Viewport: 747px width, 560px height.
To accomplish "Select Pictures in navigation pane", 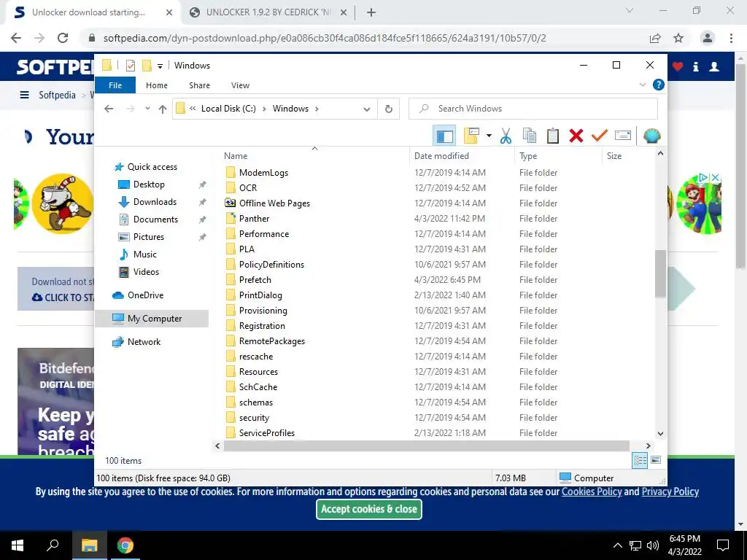I will pyautogui.click(x=149, y=237).
